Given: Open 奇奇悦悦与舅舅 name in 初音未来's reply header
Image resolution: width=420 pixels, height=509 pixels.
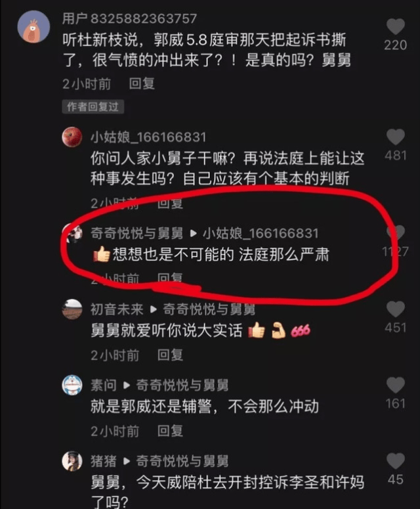Looking at the screenshot, I should point(209,309).
